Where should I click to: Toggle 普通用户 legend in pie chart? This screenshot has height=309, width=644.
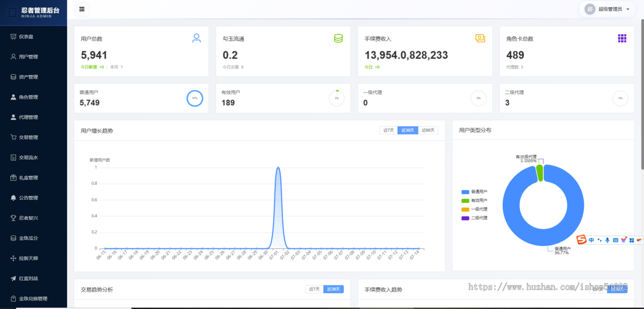(x=474, y=192)
